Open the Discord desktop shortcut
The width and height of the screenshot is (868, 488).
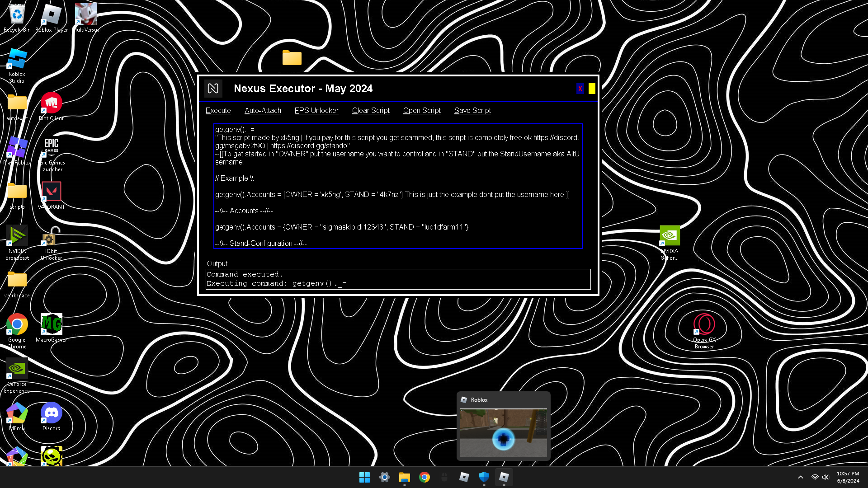51,413
